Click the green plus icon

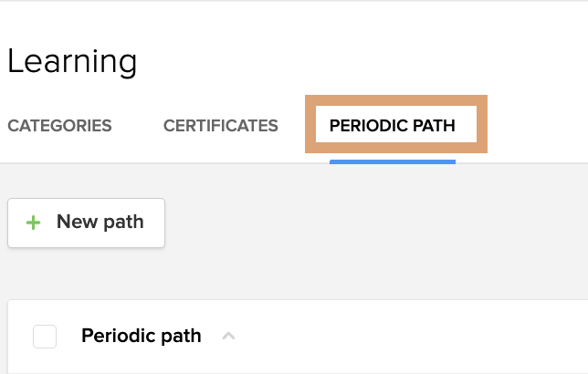[34, 223]
